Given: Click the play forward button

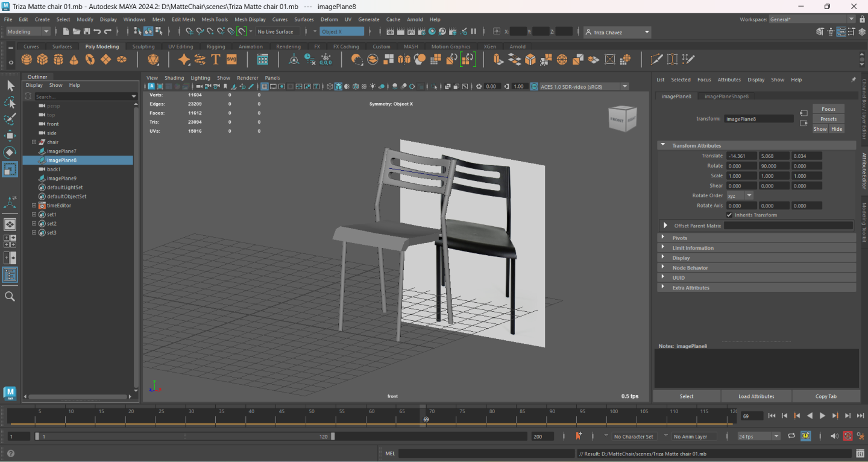Looking at the screenshot, I should pos(822,416).
